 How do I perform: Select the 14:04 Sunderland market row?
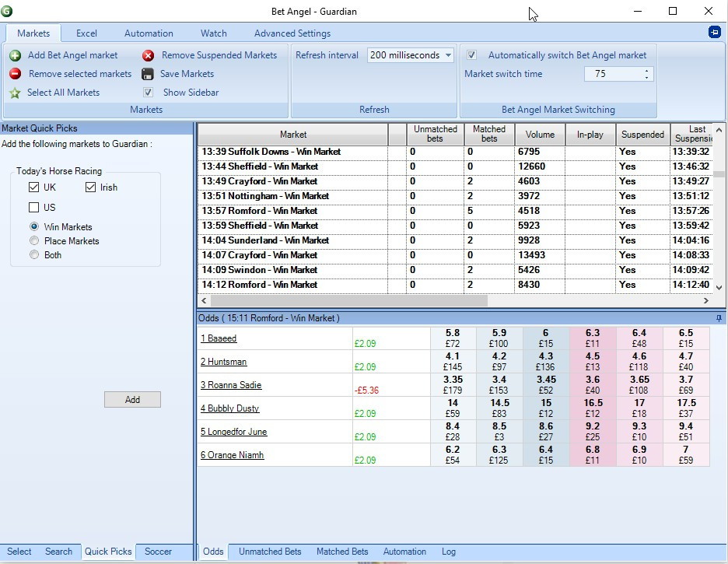455,240
